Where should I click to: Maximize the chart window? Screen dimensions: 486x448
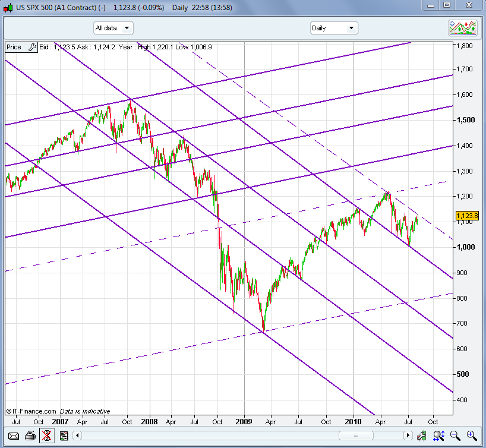(x=447, y=5)
